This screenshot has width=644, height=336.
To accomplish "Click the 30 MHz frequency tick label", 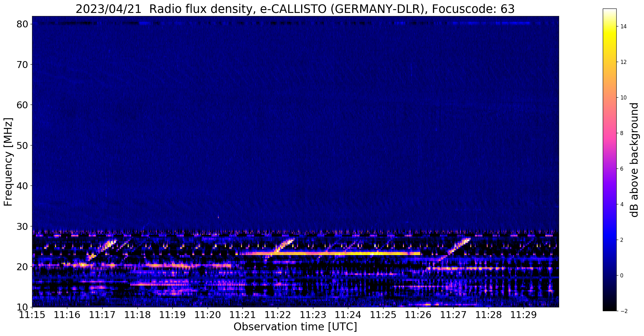I will (x=23, y=226).
